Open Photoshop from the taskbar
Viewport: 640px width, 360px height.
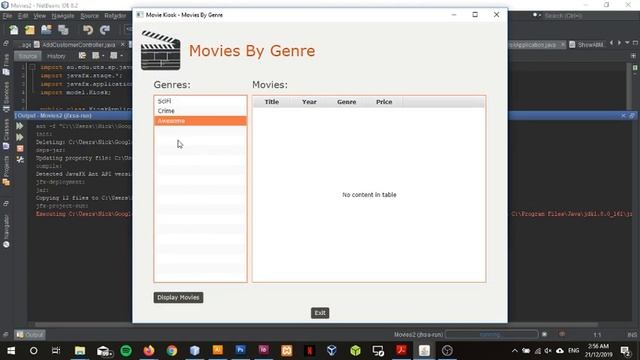(x=241, y=350)
